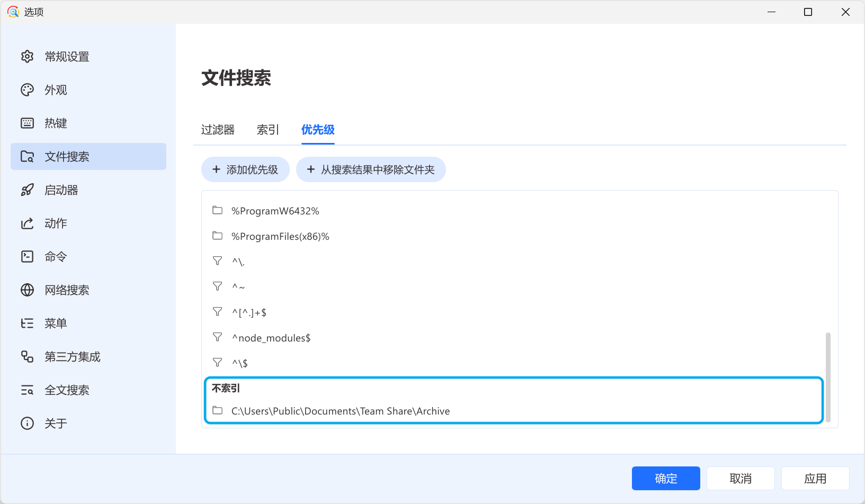Click the 不索引 section header
865x504 pixels.
coord(226,388)
